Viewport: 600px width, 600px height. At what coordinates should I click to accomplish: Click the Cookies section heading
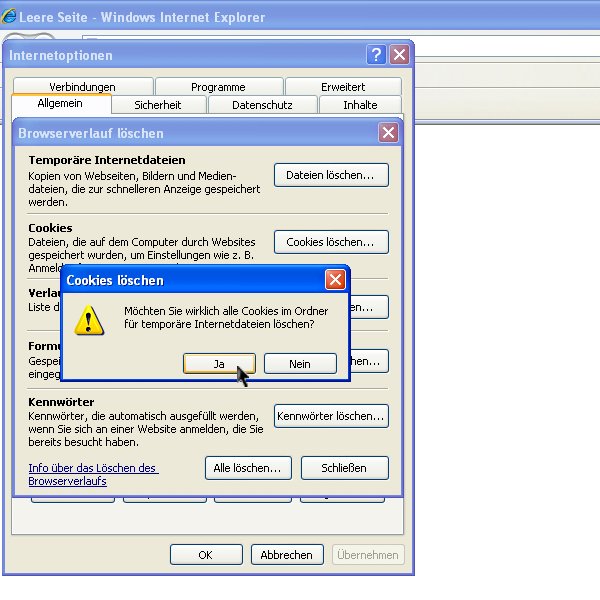(x=50, y=228)
